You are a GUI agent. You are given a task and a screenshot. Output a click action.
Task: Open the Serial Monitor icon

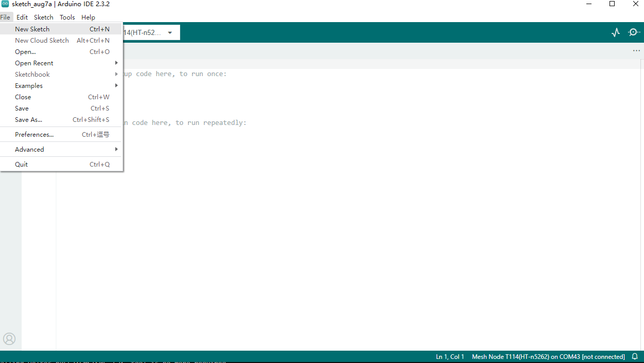[x=634, y=32]
